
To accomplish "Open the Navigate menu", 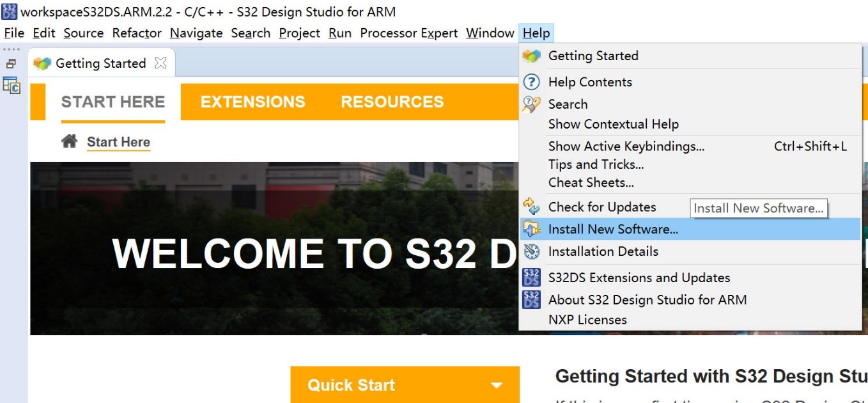I will 196,33.
